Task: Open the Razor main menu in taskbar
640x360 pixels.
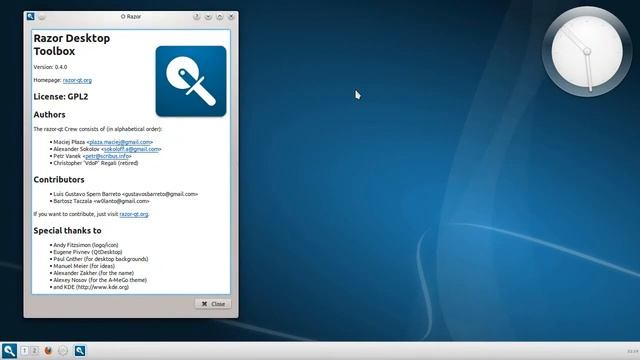Action: (9, 351)
